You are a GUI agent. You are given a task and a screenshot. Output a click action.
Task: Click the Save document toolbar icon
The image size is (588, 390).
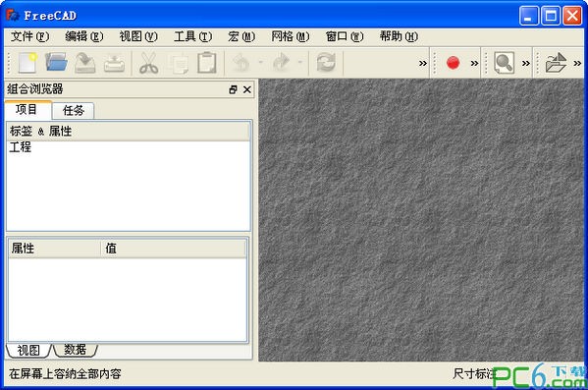coord(85,62)
